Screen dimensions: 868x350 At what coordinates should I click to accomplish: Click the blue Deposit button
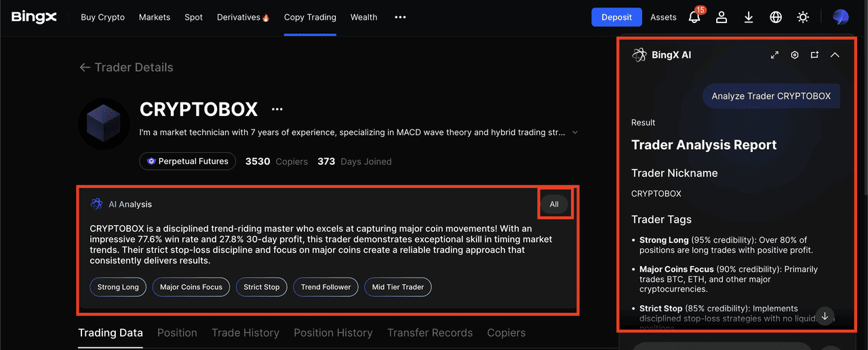[616, 18]
